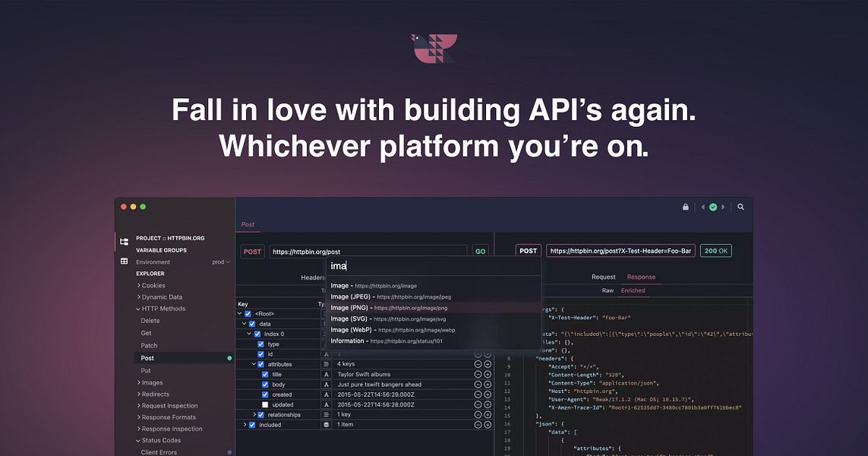Switch to the Post request tab
868x456 pixels.
click(x=248, y=224)
